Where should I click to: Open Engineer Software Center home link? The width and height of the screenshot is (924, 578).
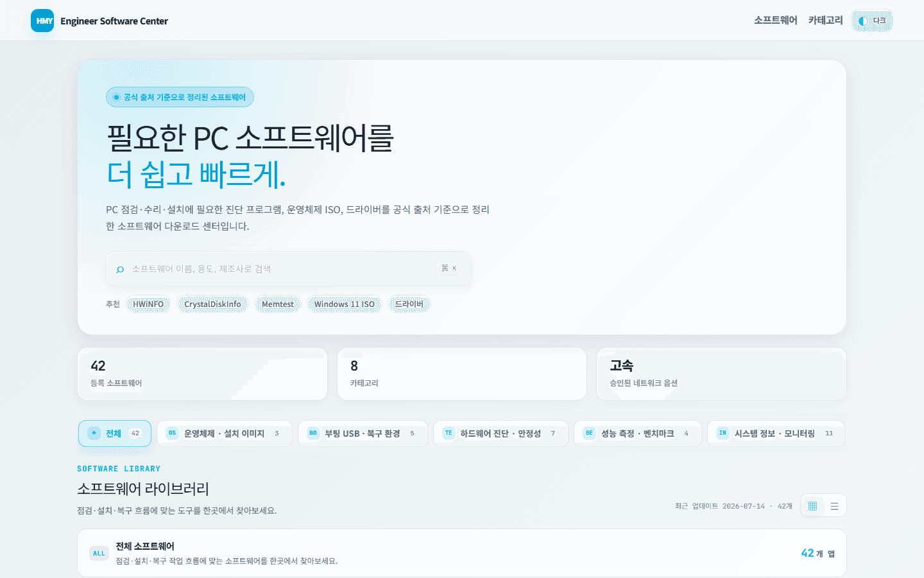coord(99,21)
